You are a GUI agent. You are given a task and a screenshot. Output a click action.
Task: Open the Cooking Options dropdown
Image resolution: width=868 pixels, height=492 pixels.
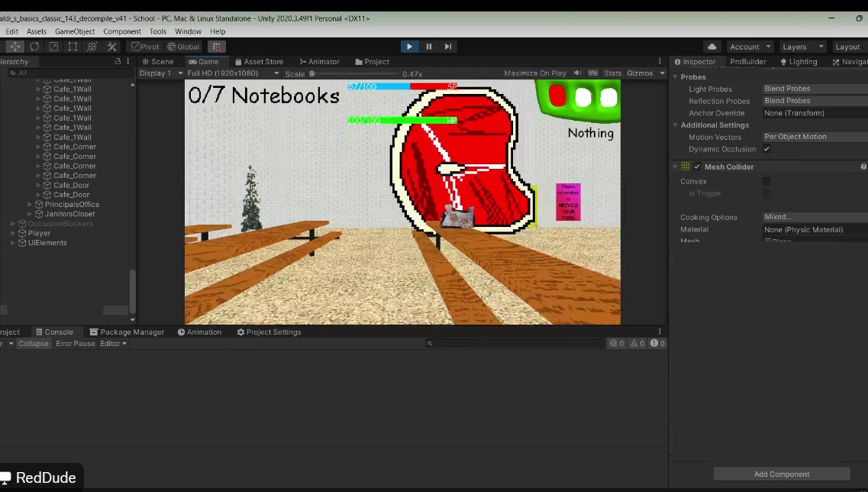815,217
